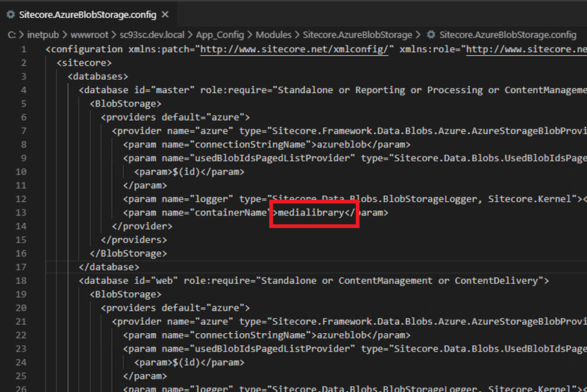Click containerName attribute on line 13
Image resolution: width=587 pixels, height=392 pixels.
(x=230, y=212)
